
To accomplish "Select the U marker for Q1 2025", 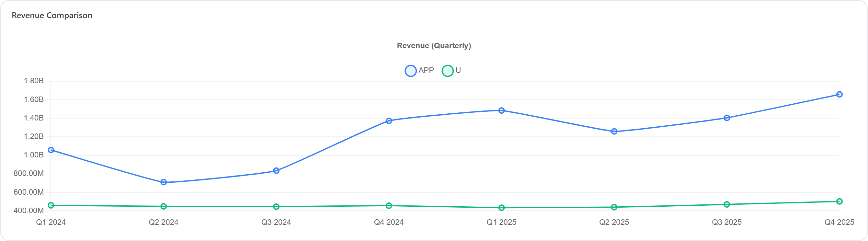I will coord(501,208).
